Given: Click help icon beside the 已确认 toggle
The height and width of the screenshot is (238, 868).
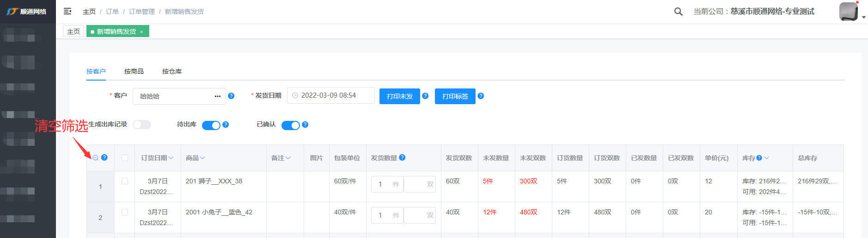Looking at the screenshot, I should 305,125.
